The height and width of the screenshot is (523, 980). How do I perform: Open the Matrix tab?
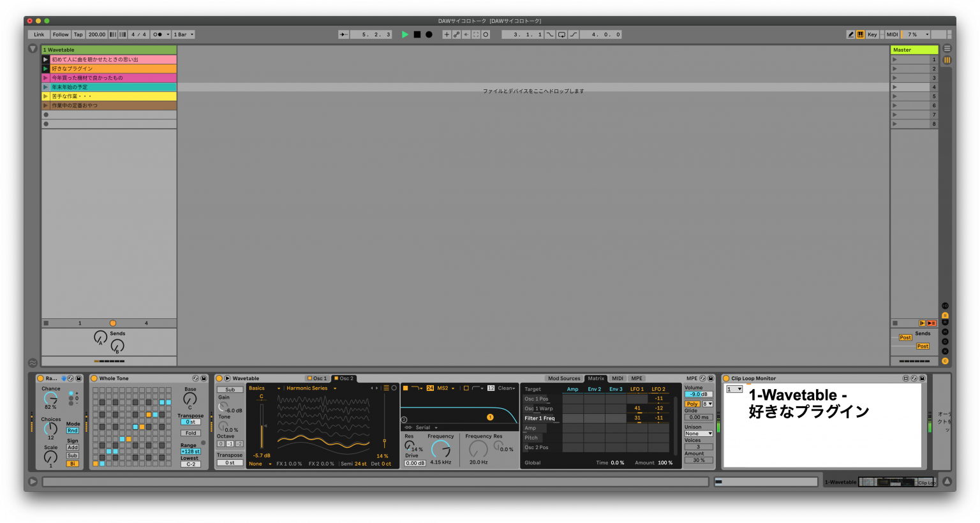[x=596, y=378]
